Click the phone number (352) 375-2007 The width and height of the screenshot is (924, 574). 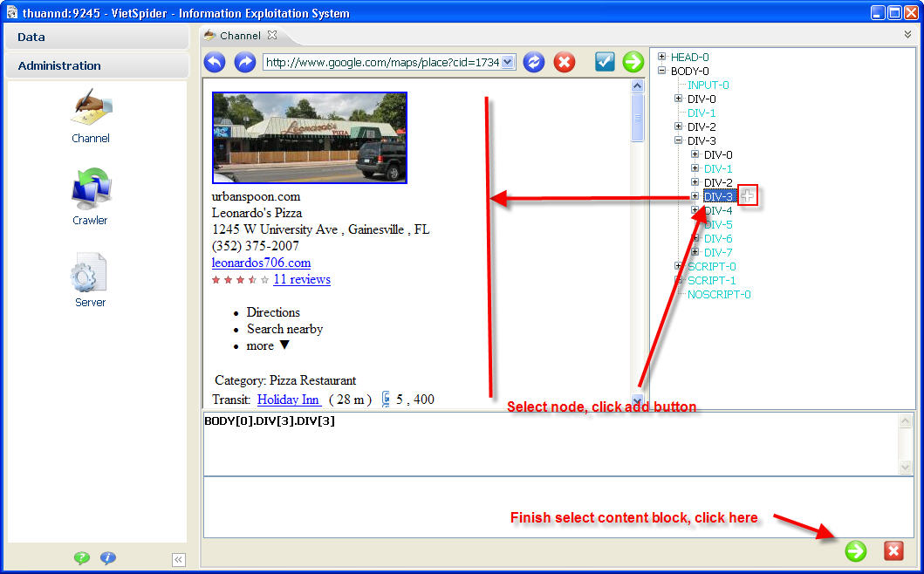[255, 246]
